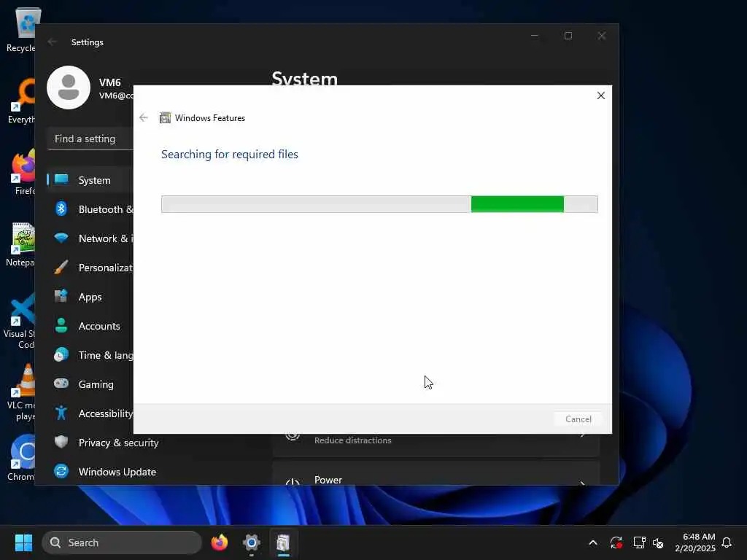Click the green progress bar indicator
The image size is (747, 560).
[x=517, y=204]
